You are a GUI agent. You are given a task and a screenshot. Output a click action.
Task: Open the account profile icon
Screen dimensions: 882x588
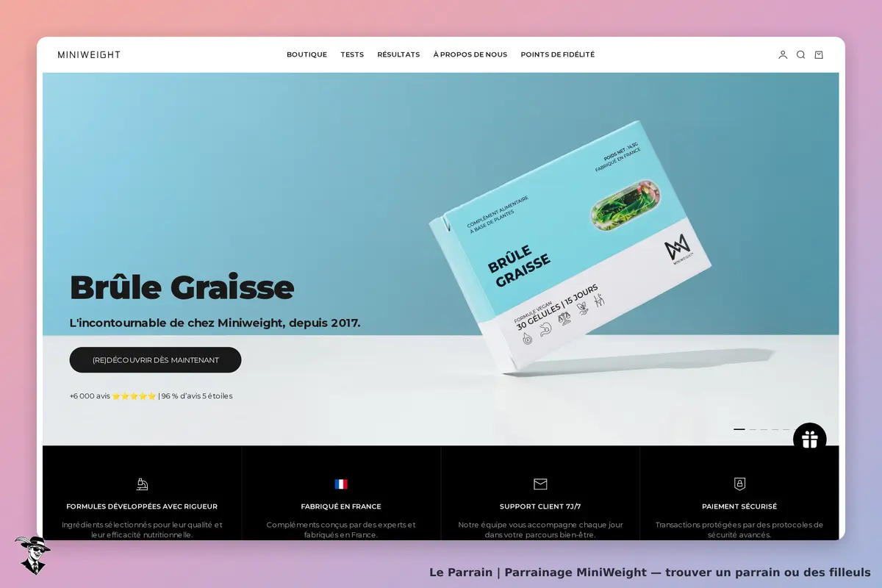tap(783, 54)
